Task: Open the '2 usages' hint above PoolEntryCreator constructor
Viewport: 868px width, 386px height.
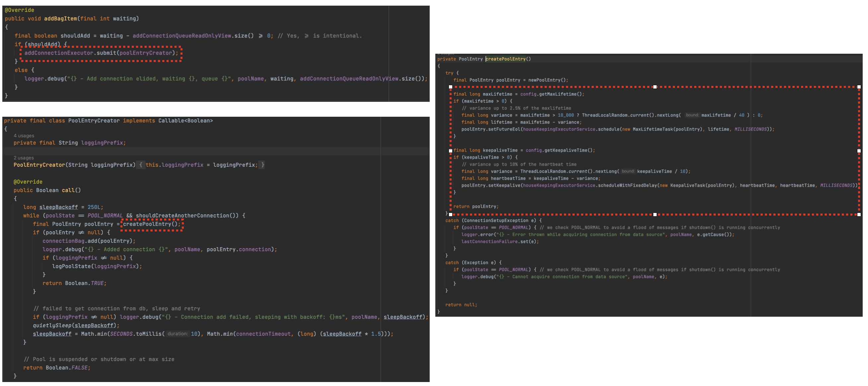Action: point(24,158)
